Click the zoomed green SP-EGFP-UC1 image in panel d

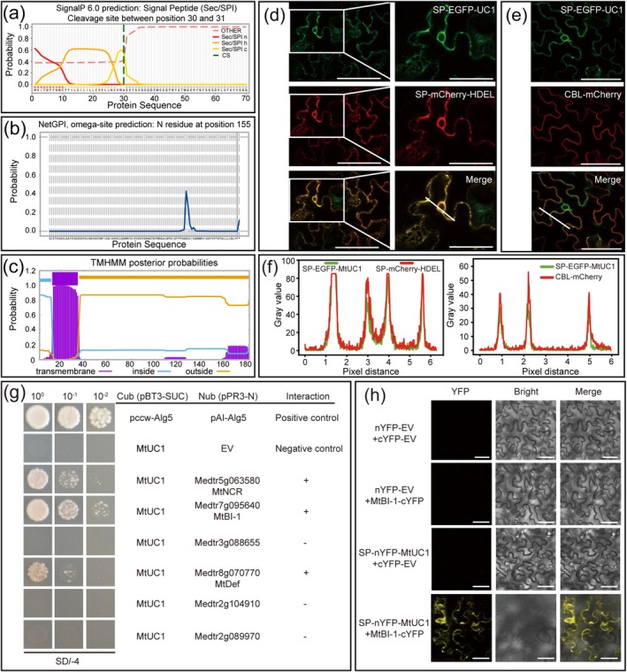click(x=445, y=42)
